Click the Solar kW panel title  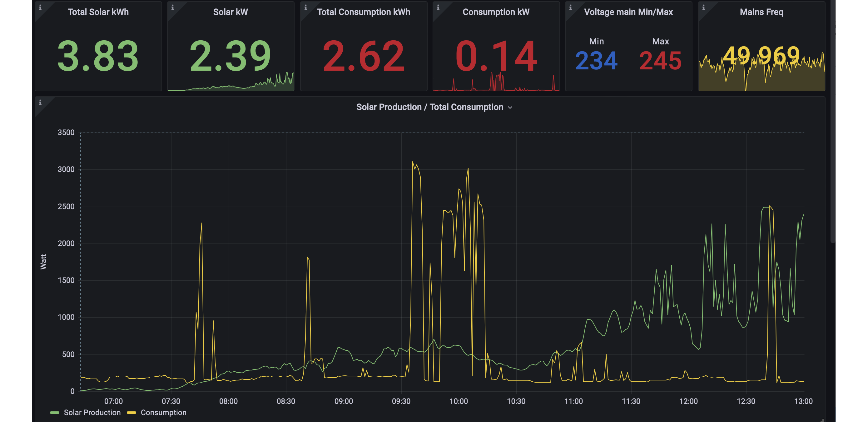pyautogui.click(x=231, y=12)
